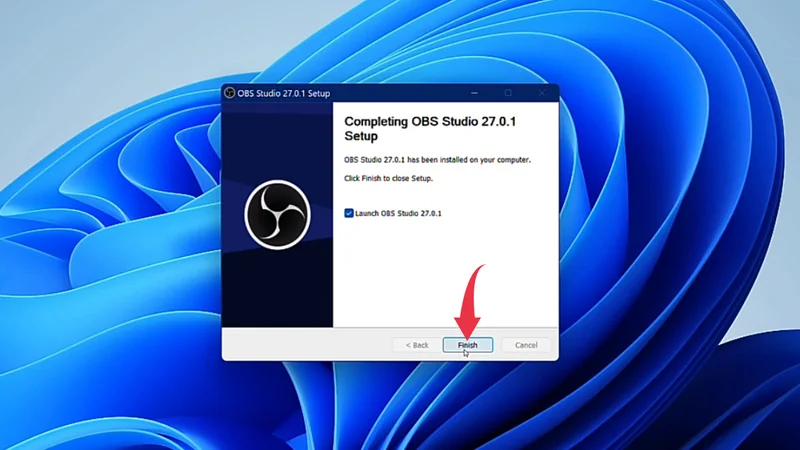Click the Launch OBS Studio 27.0.1 label
The height and width of the screenshot is (450, 800).
(x=398, y=213)
